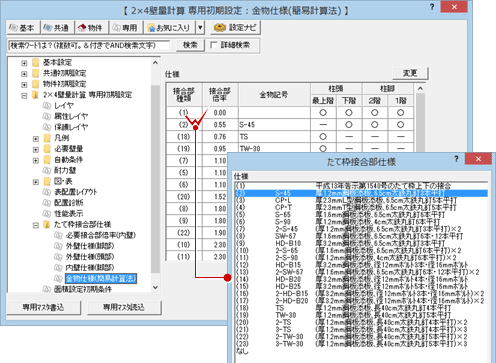
Task: Click the help button in the main window
Action: tap(432, 7)
